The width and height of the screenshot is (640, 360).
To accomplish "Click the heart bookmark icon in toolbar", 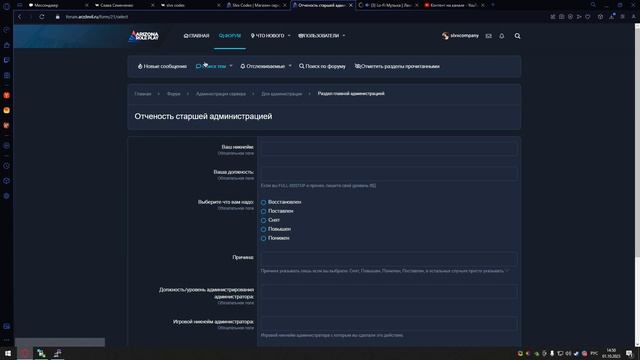I will pos(588,17).
